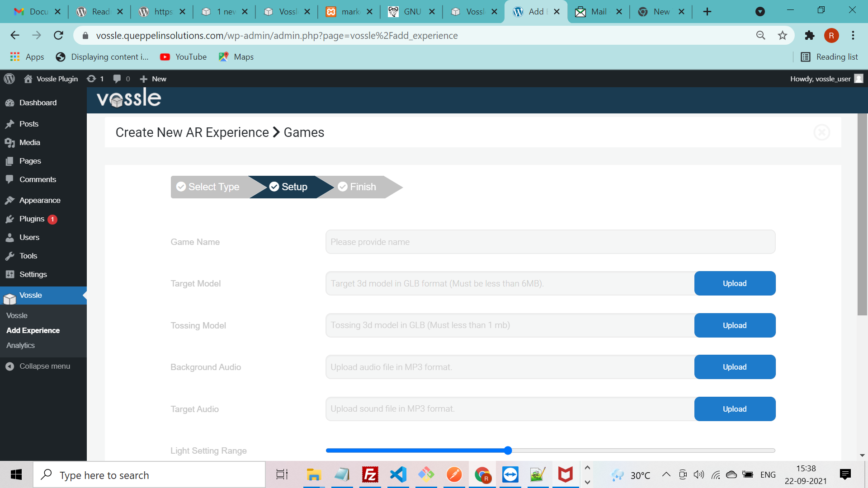Open the Add Experience submenu link
868x488 pixels.
coord(33,330)
